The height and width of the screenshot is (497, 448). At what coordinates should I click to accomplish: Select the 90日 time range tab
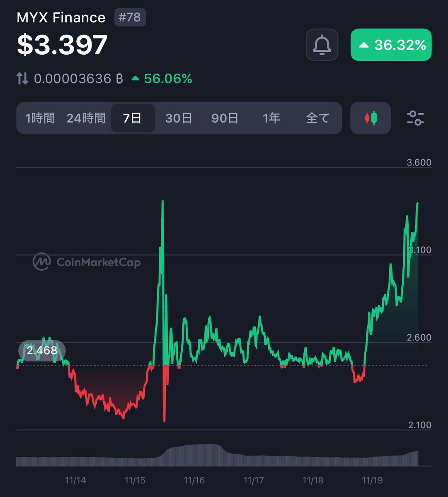pyautogui.click(x=225, y=118)
